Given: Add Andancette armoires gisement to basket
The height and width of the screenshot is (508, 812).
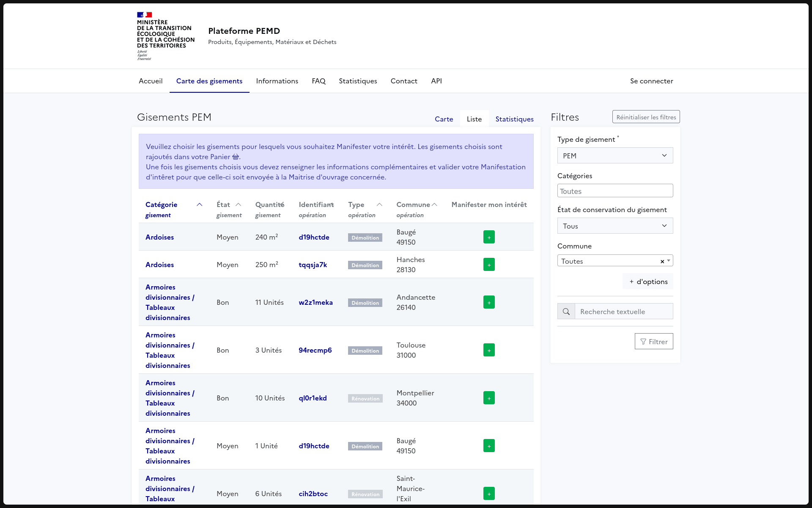Looking at the screenshot, I should pos(489,302).
